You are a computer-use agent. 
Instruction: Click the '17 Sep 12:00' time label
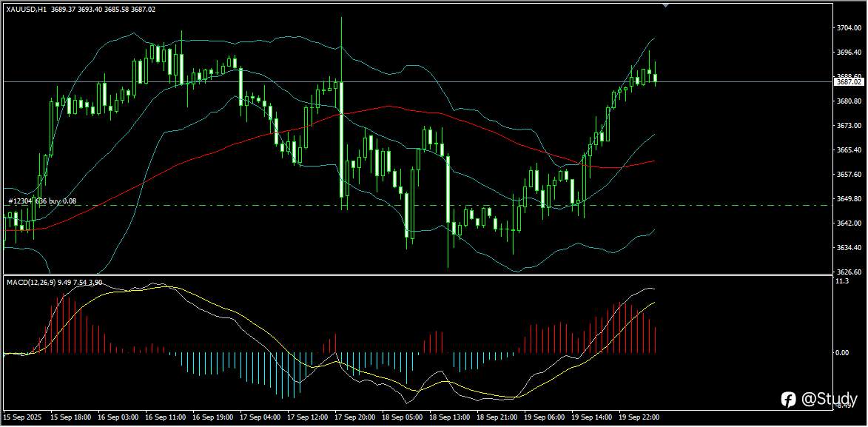click(306, 417)
